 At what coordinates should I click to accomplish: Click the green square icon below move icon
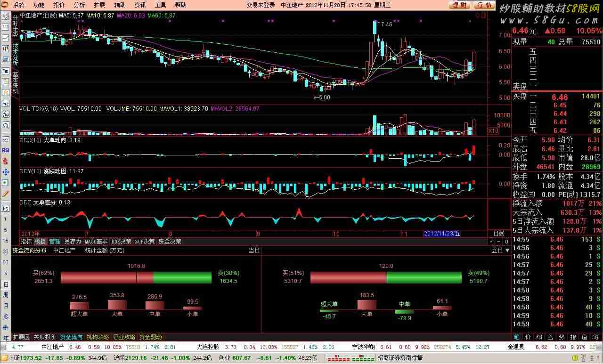point(6,182)
